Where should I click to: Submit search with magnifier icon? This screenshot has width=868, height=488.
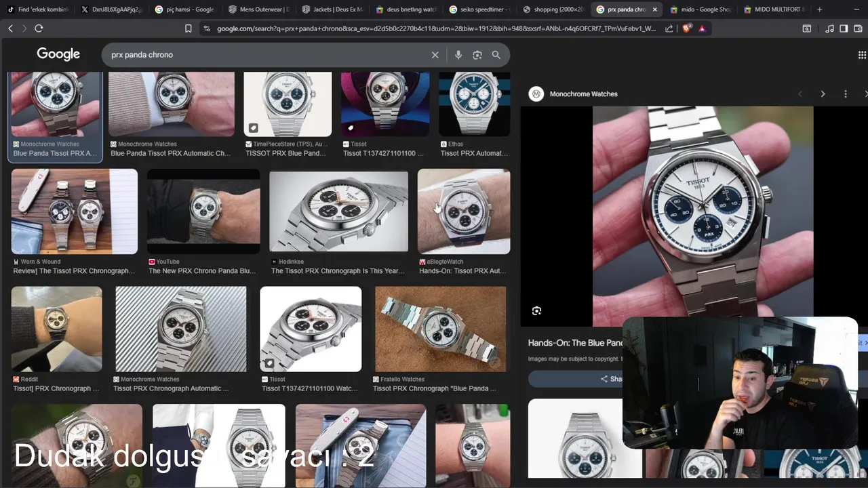pyautogui.click(x=496, y=55)
